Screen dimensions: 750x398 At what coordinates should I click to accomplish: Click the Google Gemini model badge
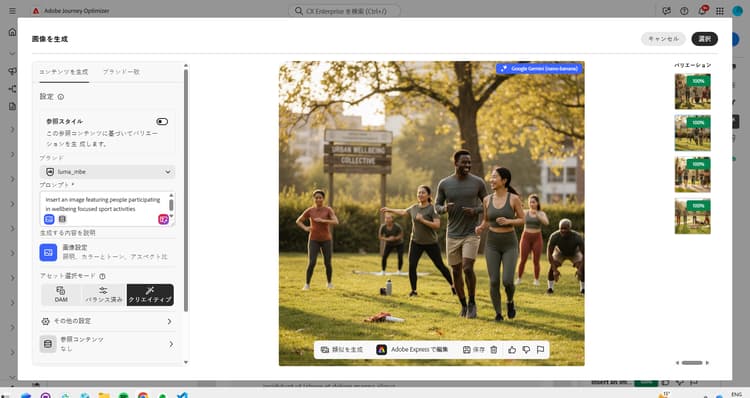[539, 69]
